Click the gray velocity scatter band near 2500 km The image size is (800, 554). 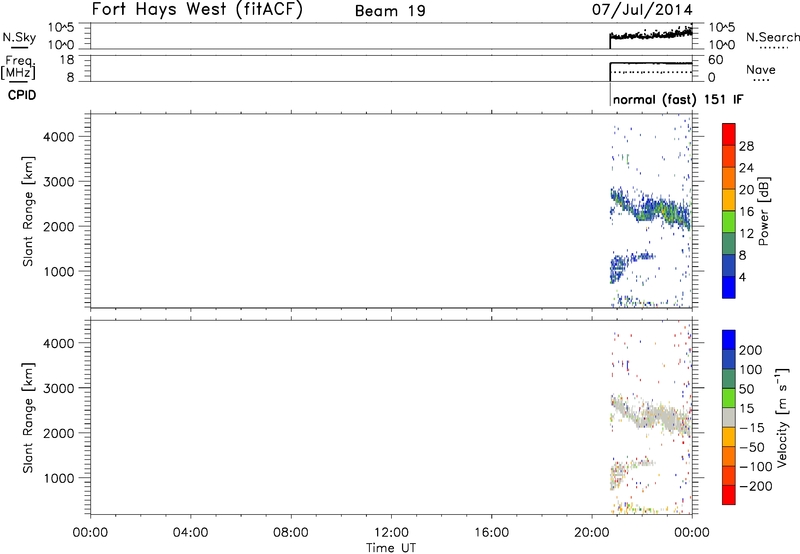tap(651, 415)
